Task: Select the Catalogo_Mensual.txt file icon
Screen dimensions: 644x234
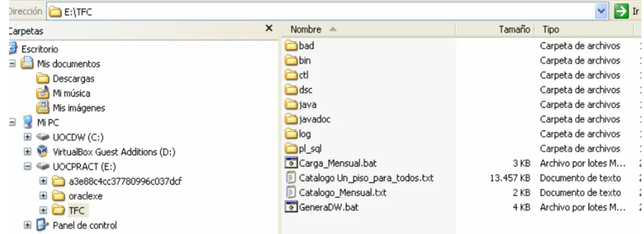Action: point(291,192)
